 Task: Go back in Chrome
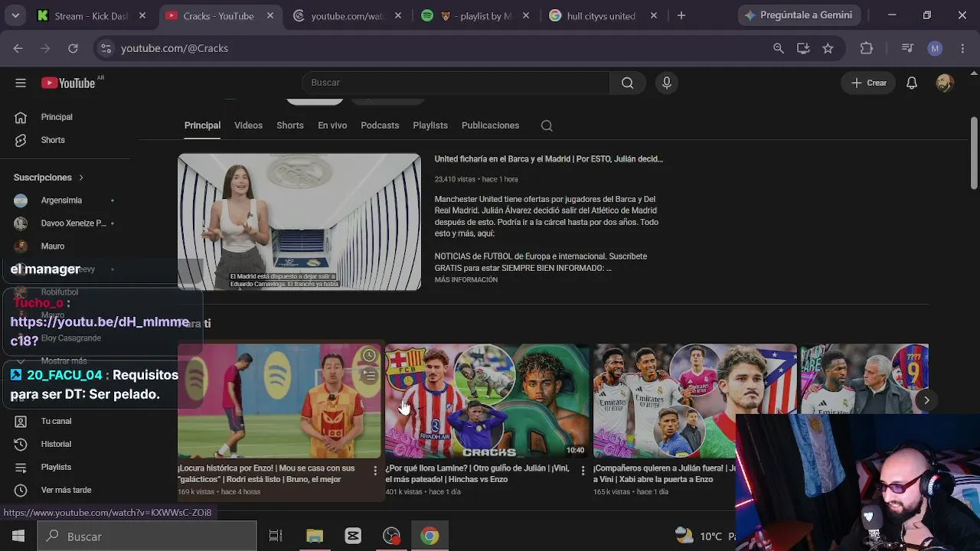[18, 48]
